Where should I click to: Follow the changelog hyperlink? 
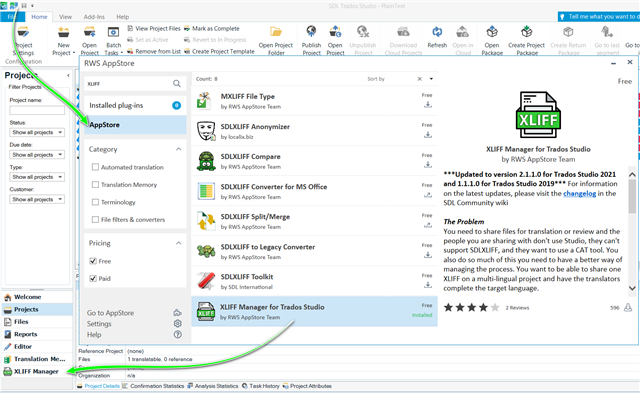click(580, 193)
